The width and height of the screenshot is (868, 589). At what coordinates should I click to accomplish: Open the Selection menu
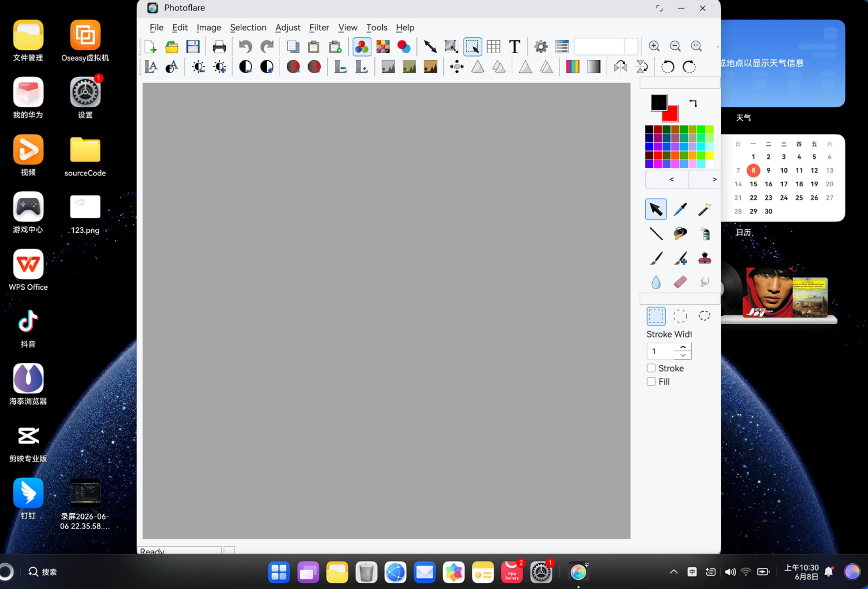point(248,28)
